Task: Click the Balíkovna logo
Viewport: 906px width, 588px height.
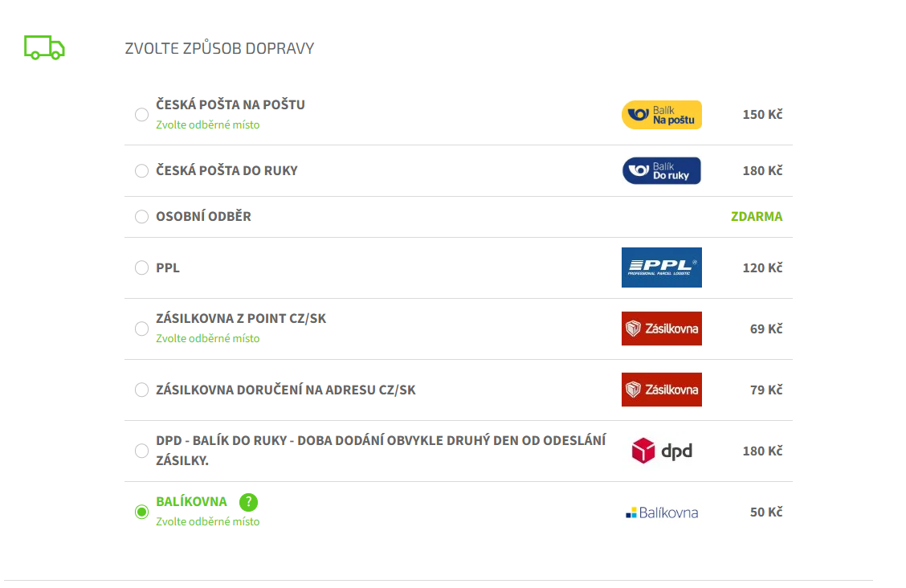Action: [662, 512]
